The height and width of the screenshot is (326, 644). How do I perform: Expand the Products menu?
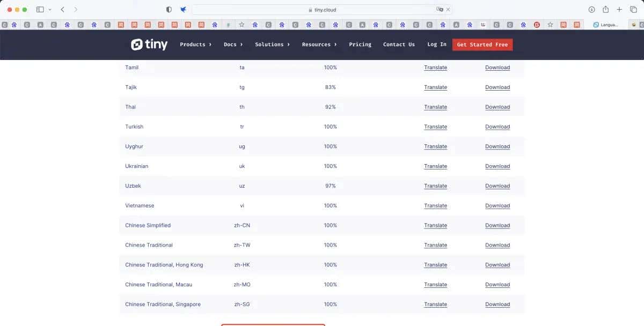(195, 45)
